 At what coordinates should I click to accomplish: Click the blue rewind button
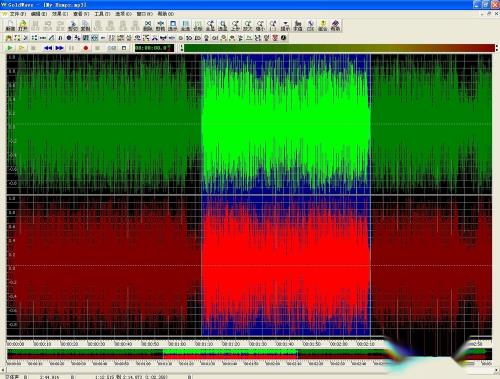tap(48, 48)
